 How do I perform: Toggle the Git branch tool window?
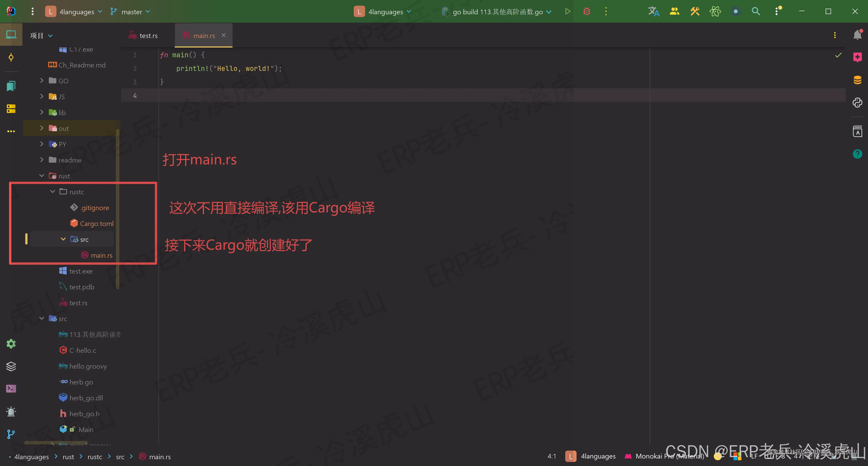click(11, 434)
